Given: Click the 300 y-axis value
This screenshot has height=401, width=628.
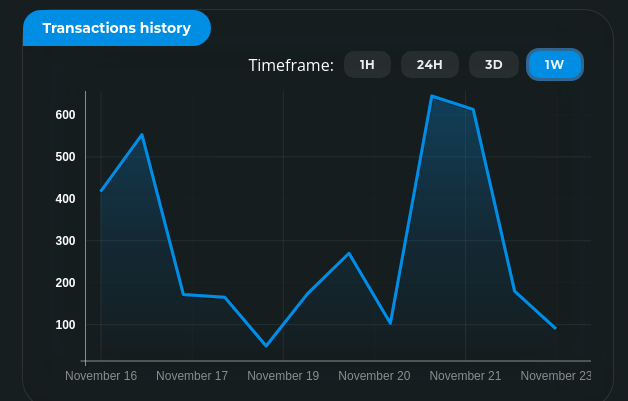Looking at the screenshot, I should pyautogui.click(x=65, y=241).
